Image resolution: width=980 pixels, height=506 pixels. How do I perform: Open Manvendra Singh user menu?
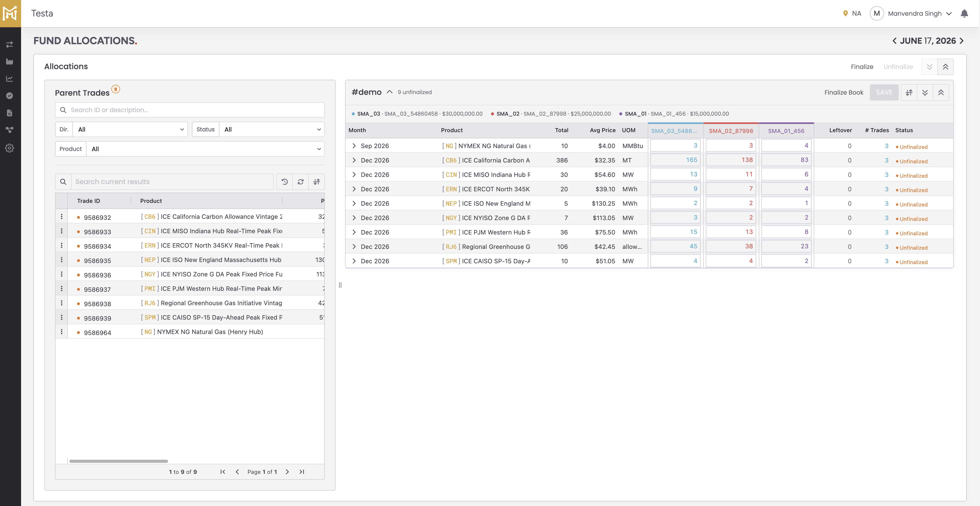914,14
